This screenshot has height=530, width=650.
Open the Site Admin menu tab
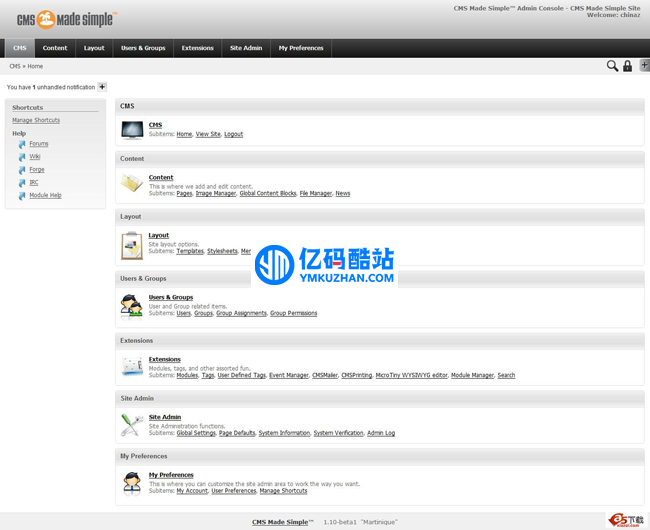[x=246, y=48]
